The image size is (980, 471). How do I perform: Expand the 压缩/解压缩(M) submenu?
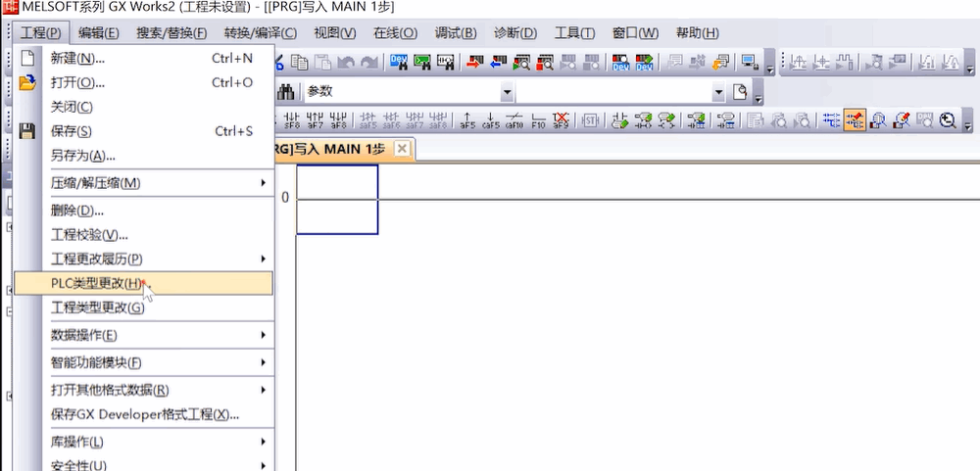point(264,183)
